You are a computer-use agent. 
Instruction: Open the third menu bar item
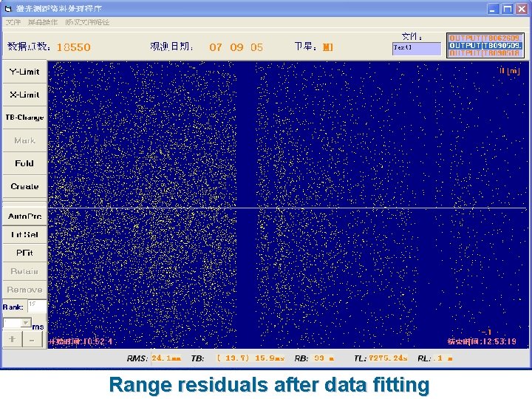click(87, 22)
